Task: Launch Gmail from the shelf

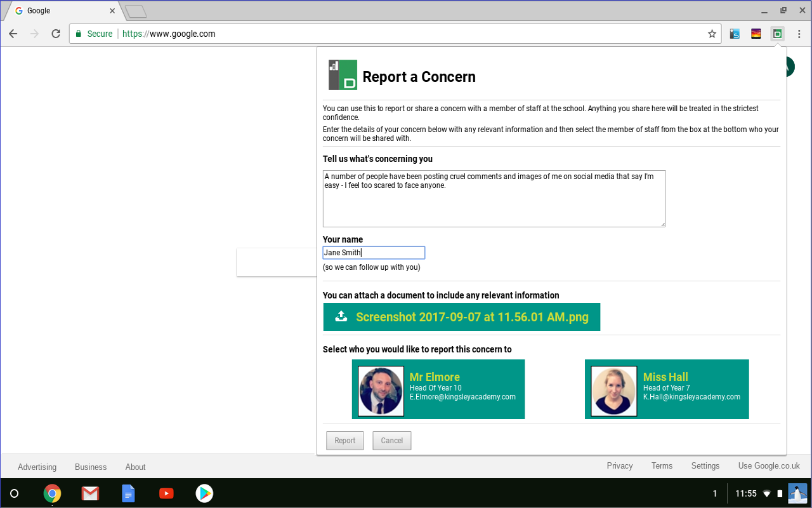Action: click(90, 493)
